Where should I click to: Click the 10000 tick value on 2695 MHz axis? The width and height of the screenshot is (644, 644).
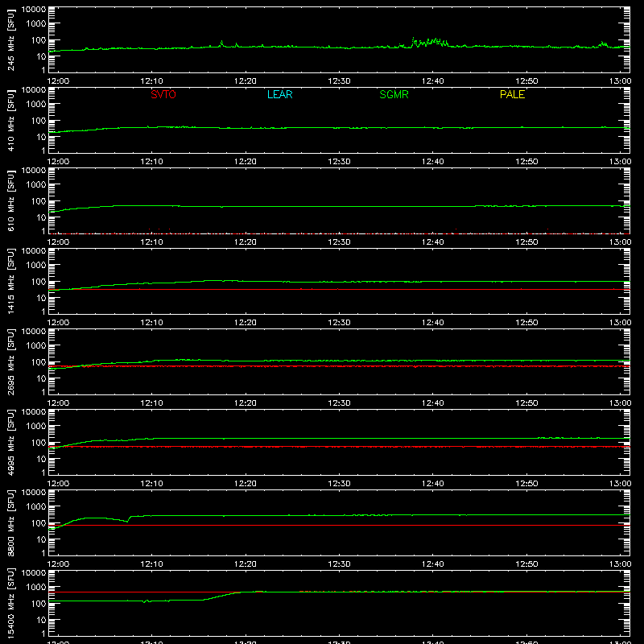pos(34,332)
